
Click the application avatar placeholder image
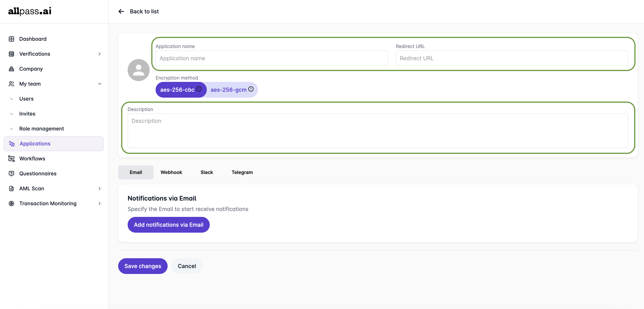[138, 70]
